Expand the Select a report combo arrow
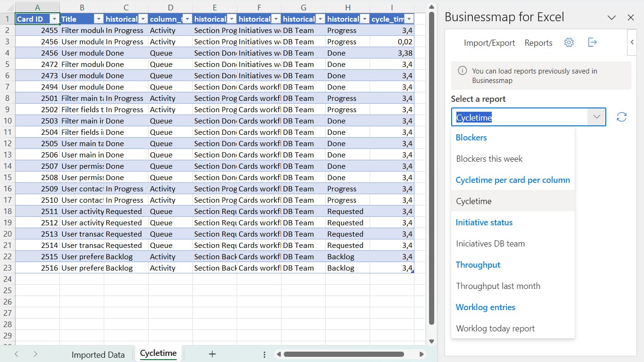 pyautogui.click(x=596, y=117)
